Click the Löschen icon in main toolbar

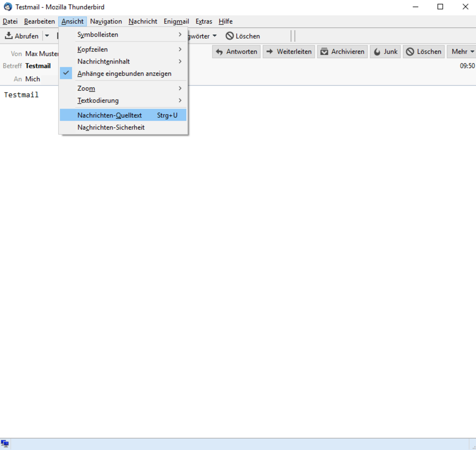(x=229, y=36)
